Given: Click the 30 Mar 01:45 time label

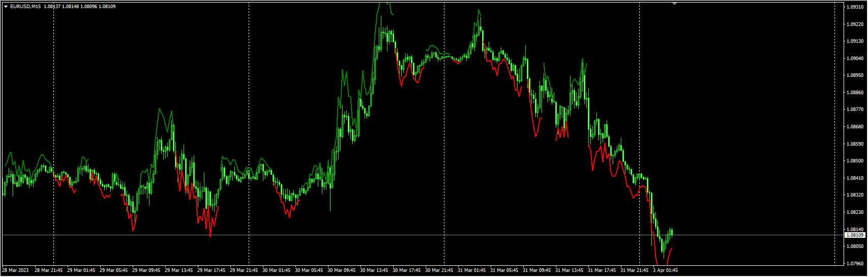Looking at the screenshot, I should (x=277, y=270).
